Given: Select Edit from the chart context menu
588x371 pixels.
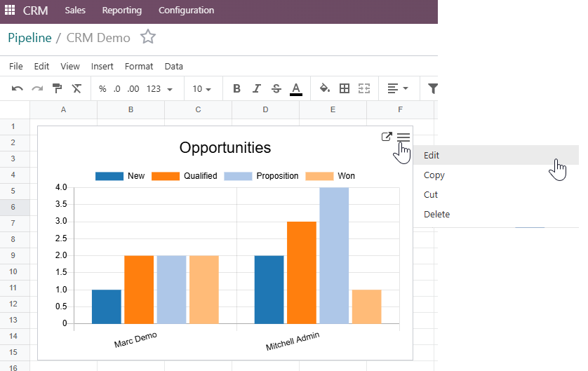Looking at the screenshot, I should [432, 156].
